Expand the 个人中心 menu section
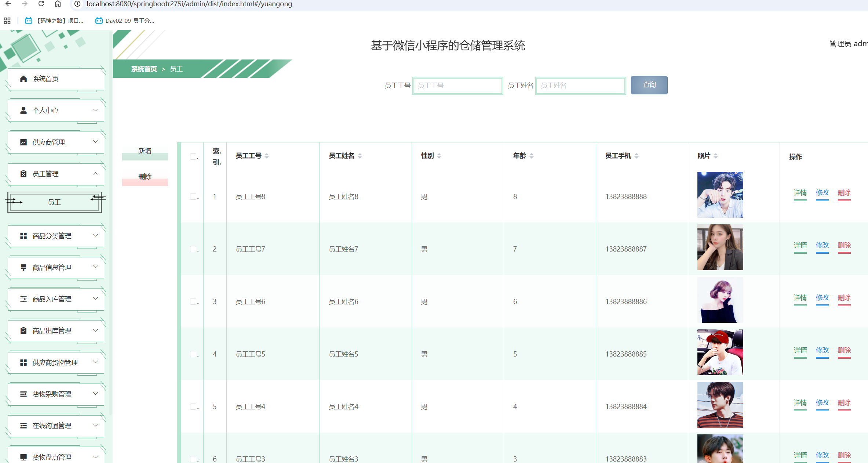 point(95,110)
